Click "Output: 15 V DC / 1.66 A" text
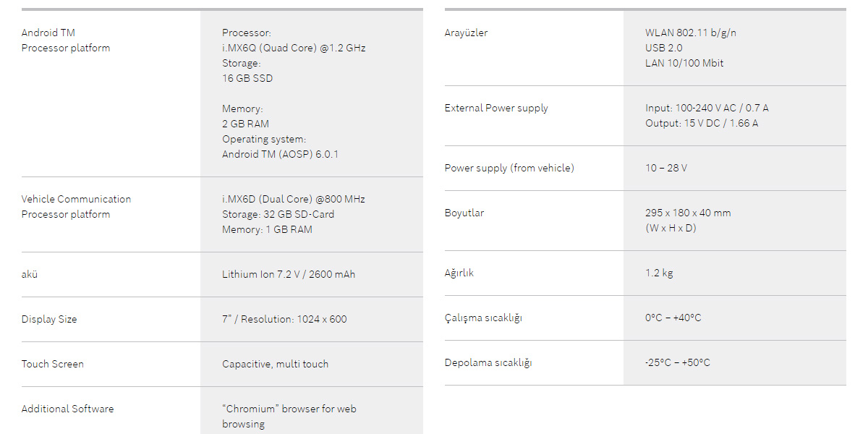The height and width of the screenshot is (434, 868). click(x=702, y=123)
